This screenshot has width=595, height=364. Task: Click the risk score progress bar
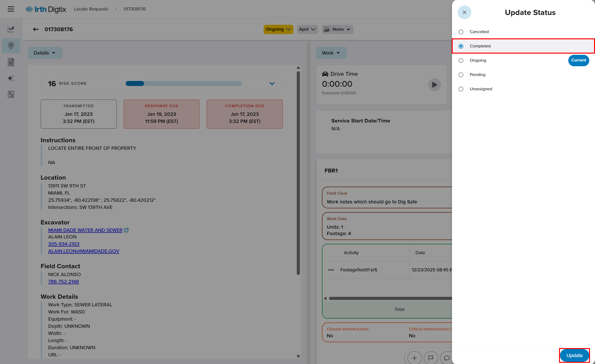pos(184,84)
